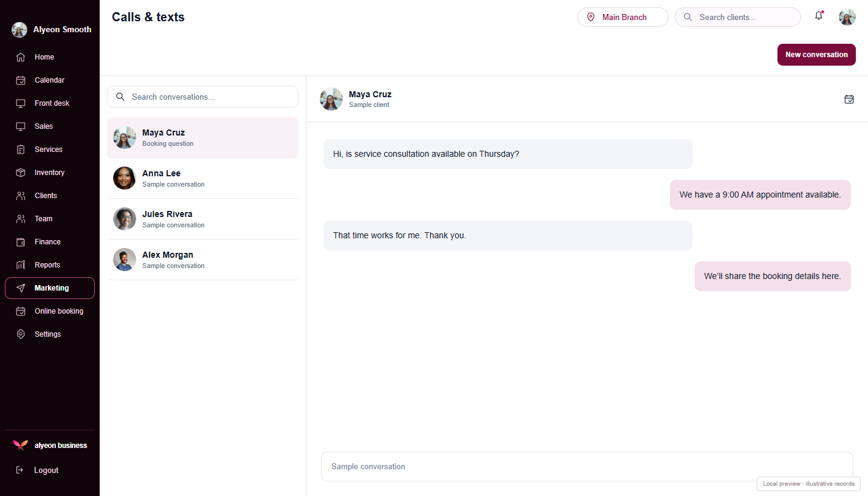Click the Logout arrow icon
Viewport: 868px width, 496px height.
[19, 470]
